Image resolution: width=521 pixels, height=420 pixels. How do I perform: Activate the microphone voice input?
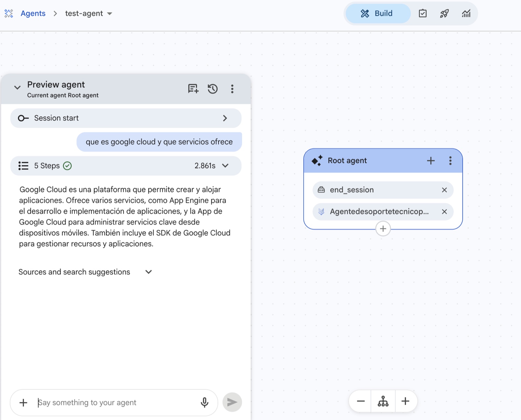204,403
